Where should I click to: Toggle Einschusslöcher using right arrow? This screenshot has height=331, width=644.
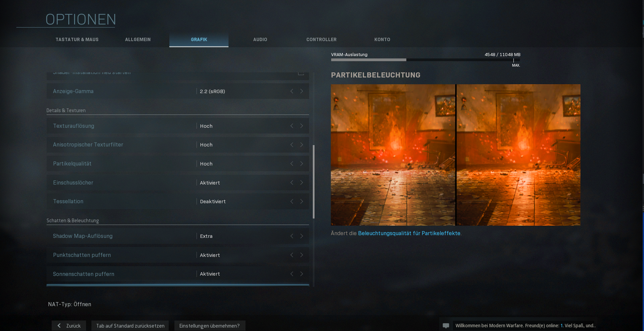point(302,182)
